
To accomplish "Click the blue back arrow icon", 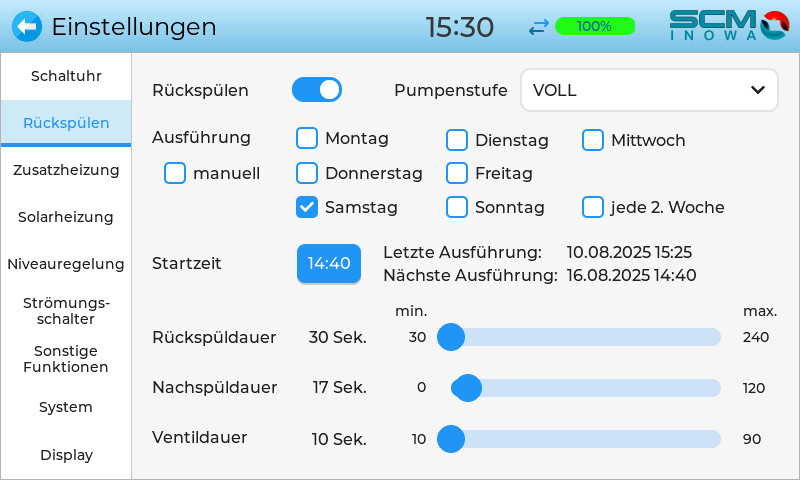I will coord(27,26).
